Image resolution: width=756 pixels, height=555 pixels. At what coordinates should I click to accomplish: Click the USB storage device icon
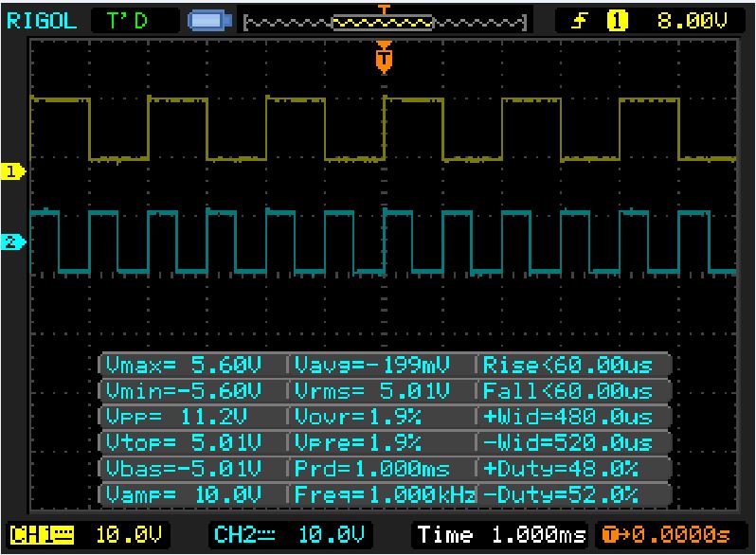coord(209,21)
